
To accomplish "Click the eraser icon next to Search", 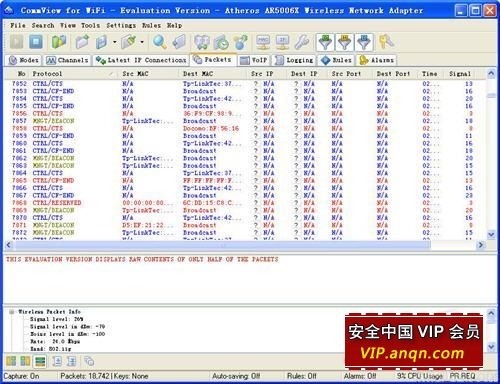I will coord(179,42).
